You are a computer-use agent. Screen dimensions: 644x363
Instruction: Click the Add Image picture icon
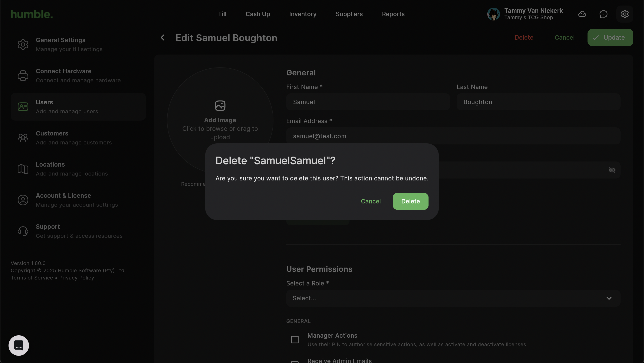coord(220,105)
